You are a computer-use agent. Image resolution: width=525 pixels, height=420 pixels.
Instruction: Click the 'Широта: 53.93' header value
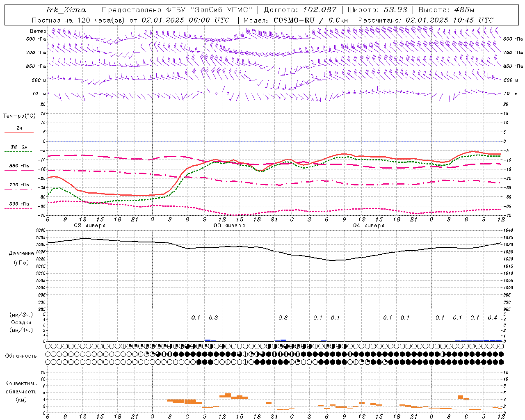[378, 10]
